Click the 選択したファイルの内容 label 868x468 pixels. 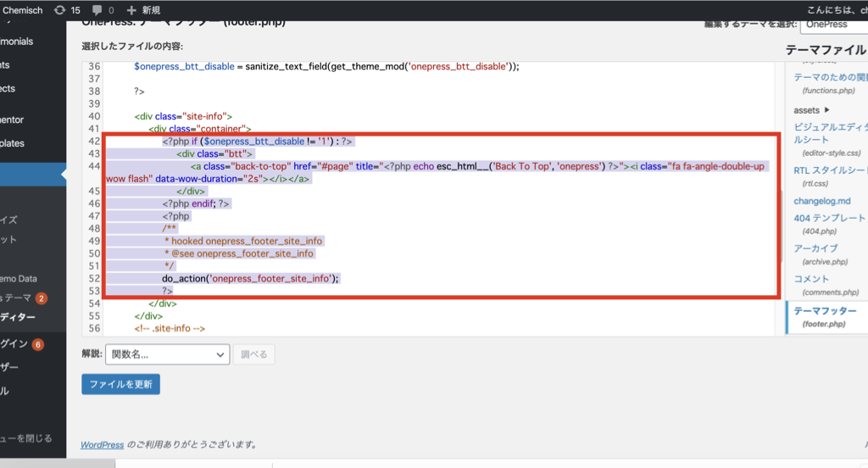coord(132,46)
